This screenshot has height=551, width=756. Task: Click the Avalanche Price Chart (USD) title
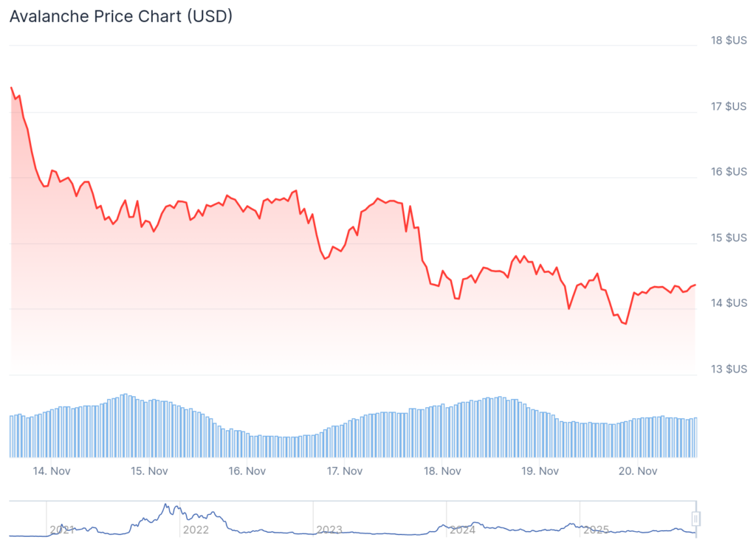point(121,16)
